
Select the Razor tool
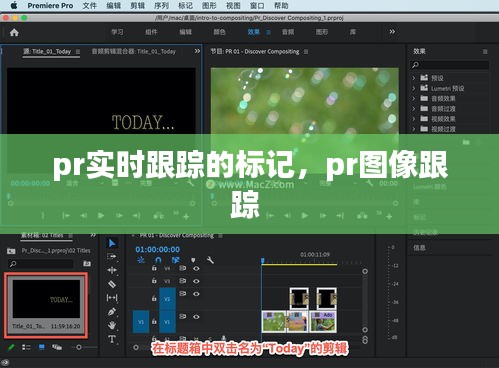pyautogui.click(x=112, y=284)
